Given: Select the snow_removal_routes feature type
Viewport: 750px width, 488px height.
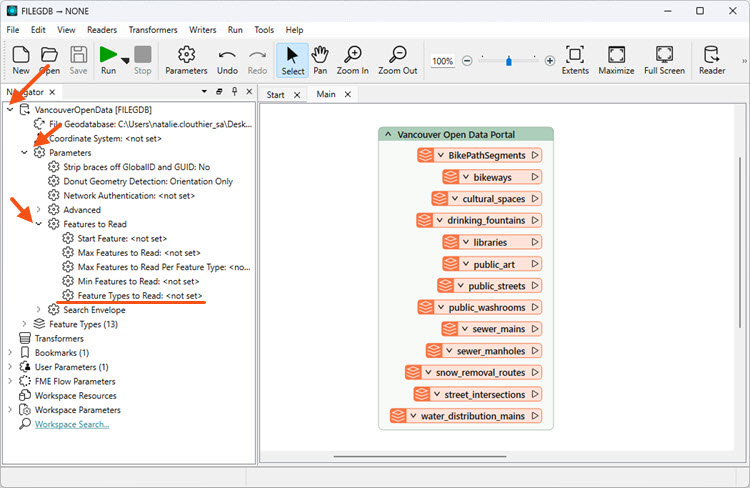Looking at the screenshot, I should pos(474,372).
